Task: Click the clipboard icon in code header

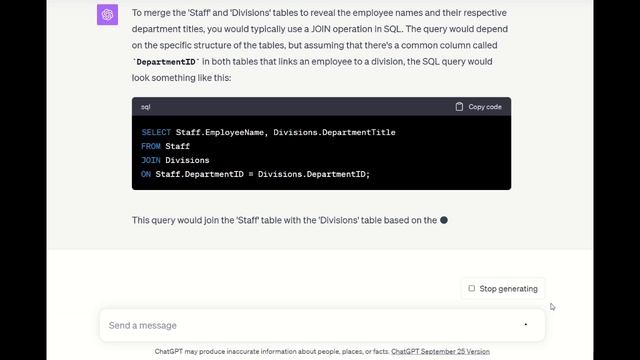Action: [x=459, y=107]
